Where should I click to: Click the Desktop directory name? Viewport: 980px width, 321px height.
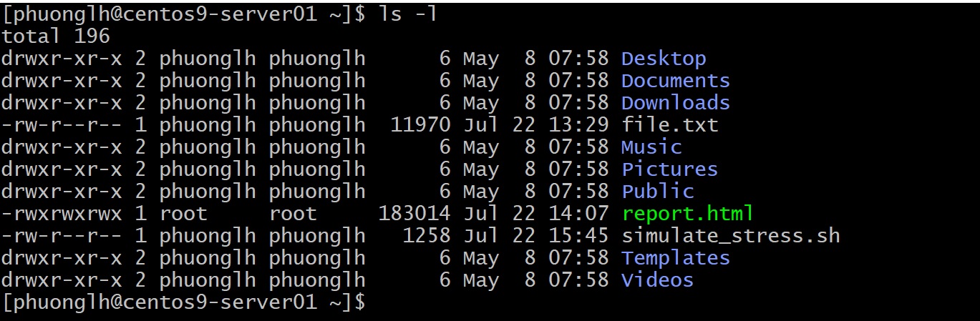pyautogui.click(x=663, y=59)
